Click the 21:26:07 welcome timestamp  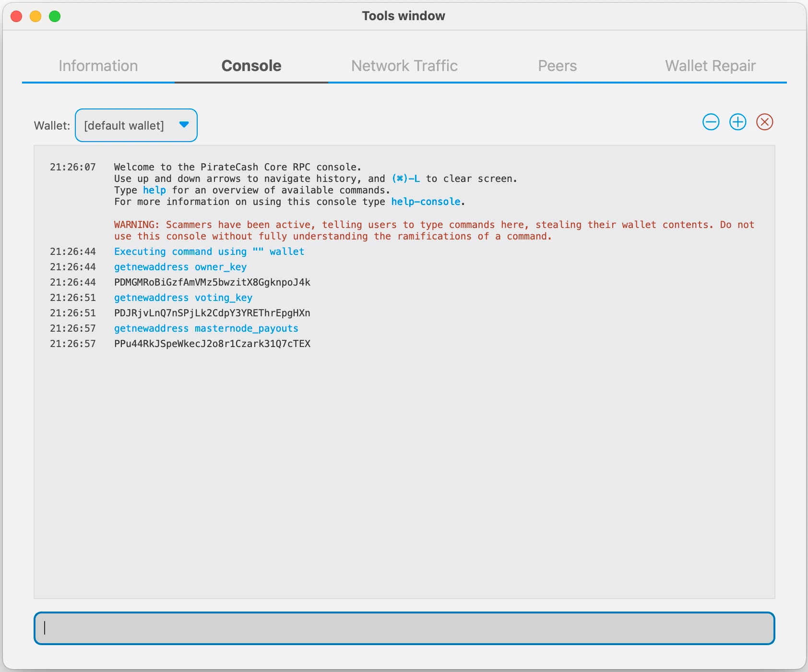(73, 167)
